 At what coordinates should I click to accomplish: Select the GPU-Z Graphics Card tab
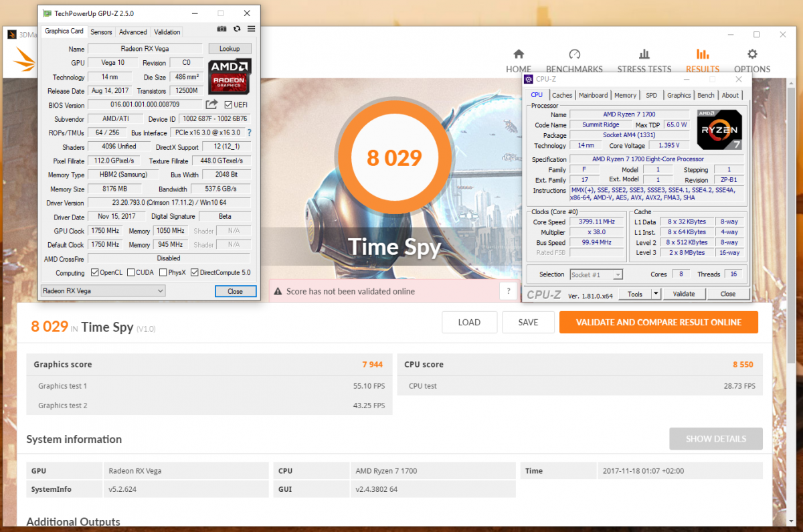pos(64,31)
